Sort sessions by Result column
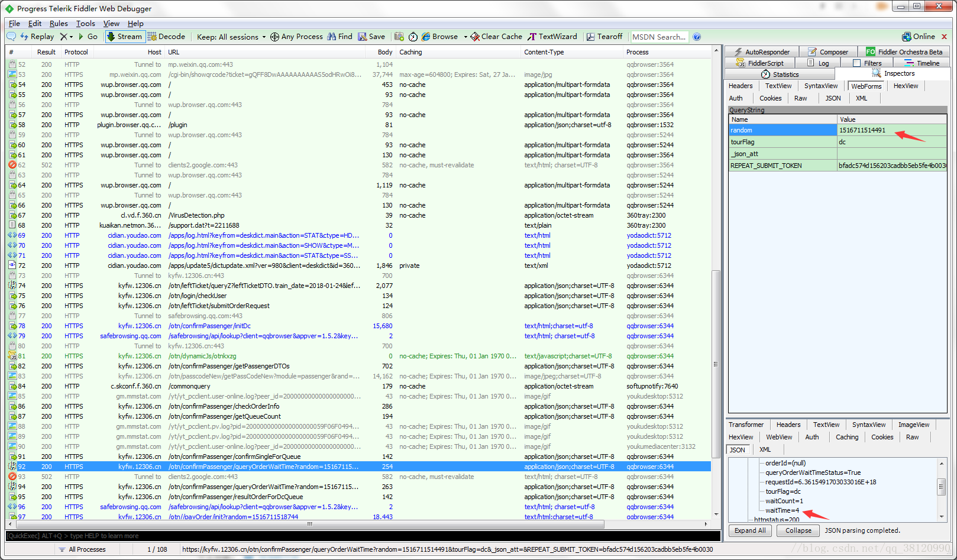 [46, 52]
